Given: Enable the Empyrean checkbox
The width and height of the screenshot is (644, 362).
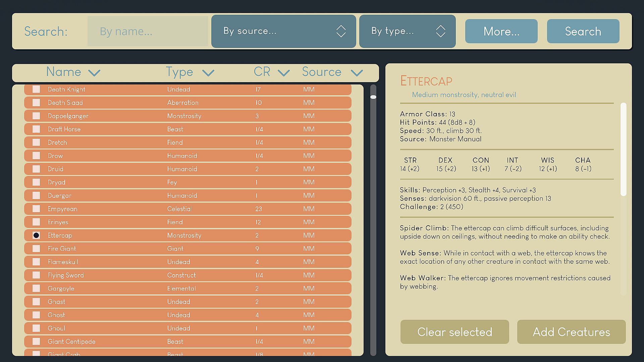Looking at the screenshot, I should 36,208.
